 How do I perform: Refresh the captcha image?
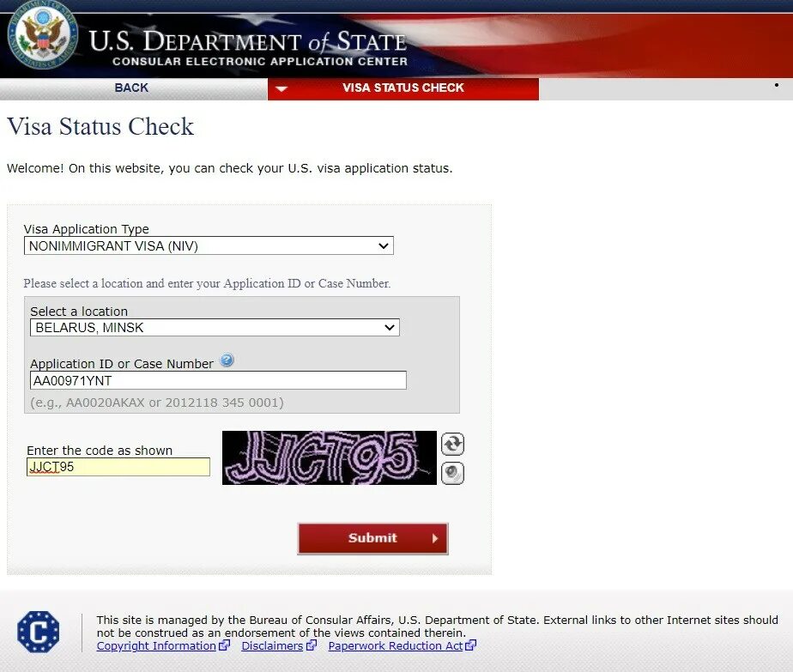(x=452, y=444)
